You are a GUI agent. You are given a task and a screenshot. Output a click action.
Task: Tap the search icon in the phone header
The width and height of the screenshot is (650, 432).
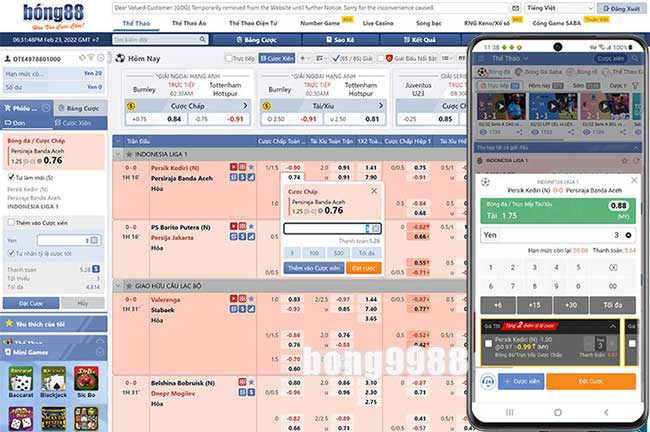tap(635, 59)
